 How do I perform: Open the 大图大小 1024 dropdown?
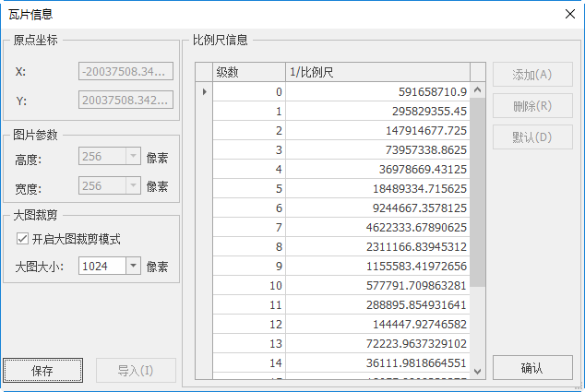(132, 266)
